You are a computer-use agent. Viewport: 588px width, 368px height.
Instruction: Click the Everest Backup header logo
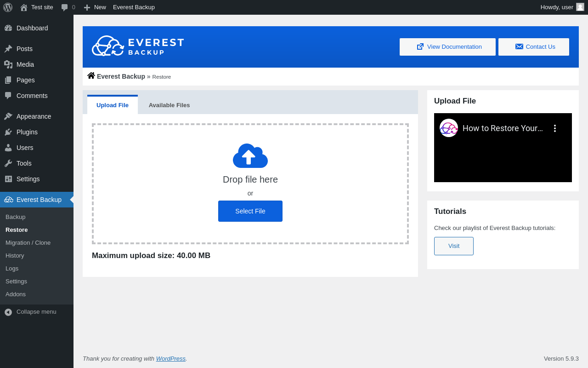pos(138,46)
